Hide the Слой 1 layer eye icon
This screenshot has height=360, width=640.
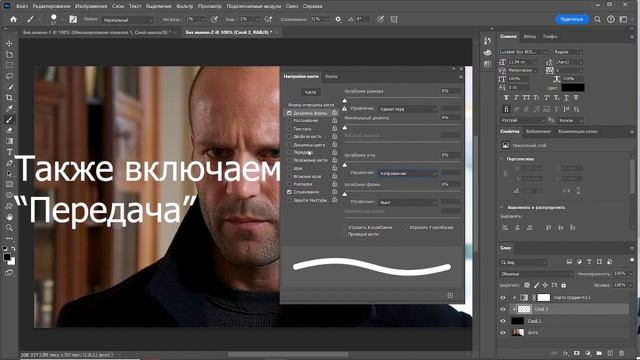(503, 321)
